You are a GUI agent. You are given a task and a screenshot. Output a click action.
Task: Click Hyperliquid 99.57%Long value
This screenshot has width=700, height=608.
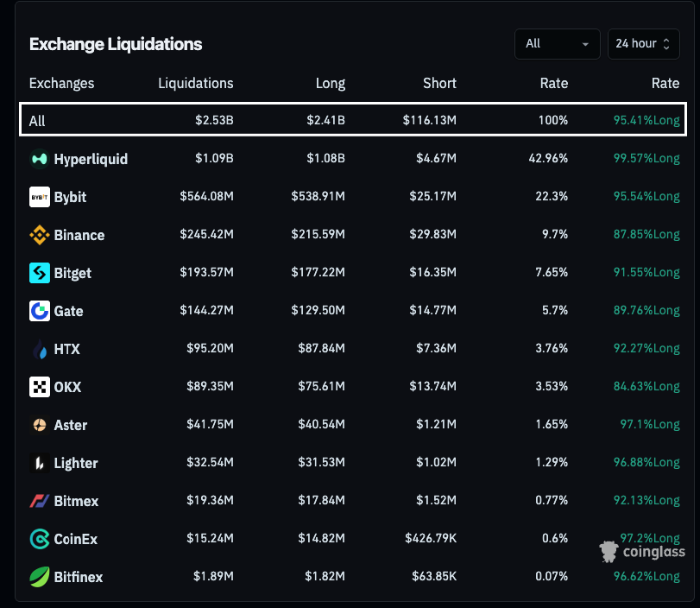tap(646, 158)
